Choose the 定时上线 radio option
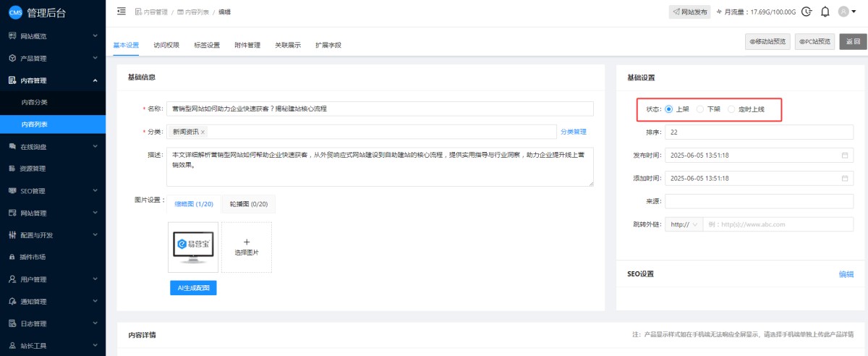868x356 pixels. coord(731,109)
